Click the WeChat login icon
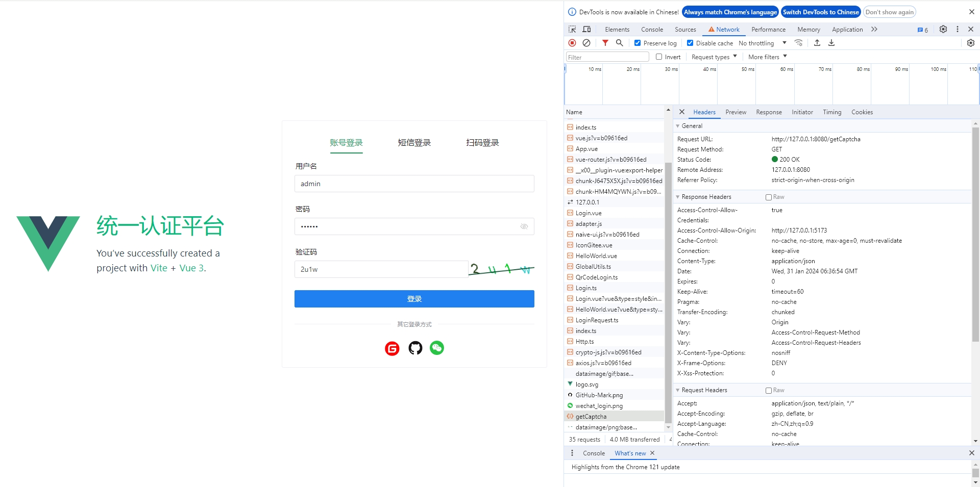 click(437, 348)
